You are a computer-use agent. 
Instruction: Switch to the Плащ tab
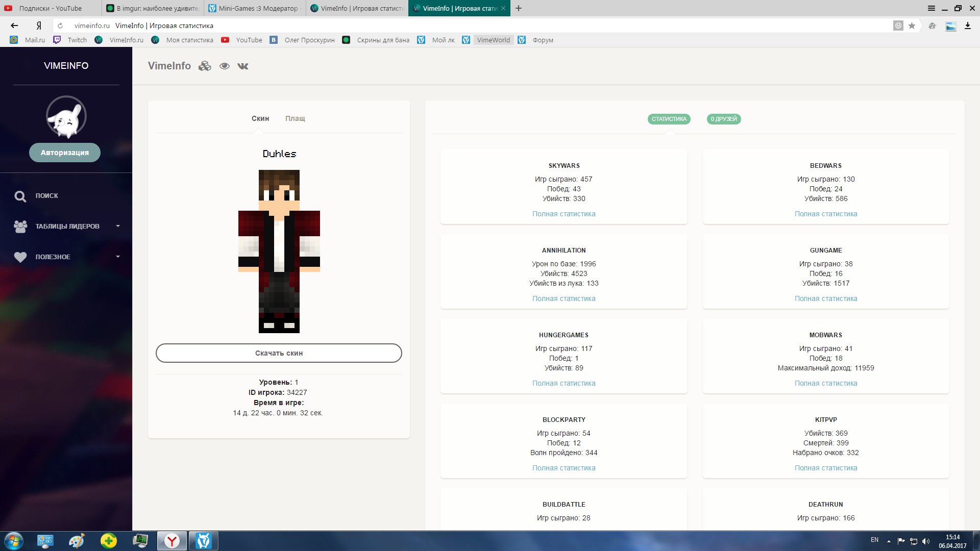tap(295, 118)
